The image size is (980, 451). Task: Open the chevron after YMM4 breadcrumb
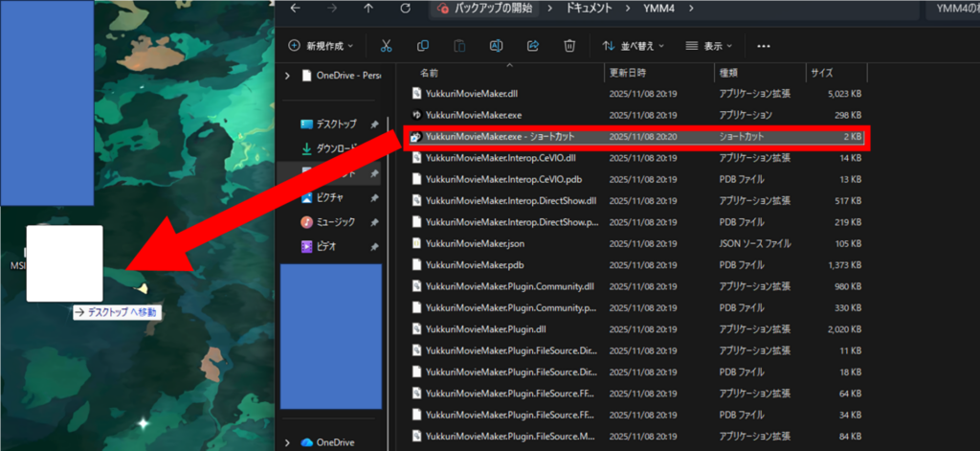pyautogui.click(x=691, y=9)
